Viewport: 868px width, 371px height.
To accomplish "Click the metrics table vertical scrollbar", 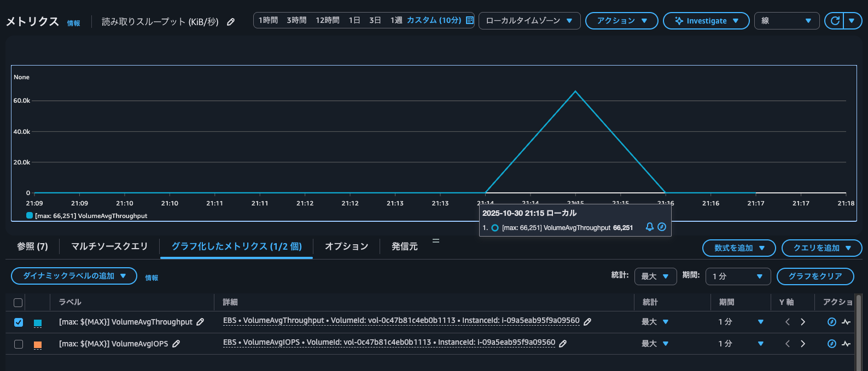I will (858, 332).
